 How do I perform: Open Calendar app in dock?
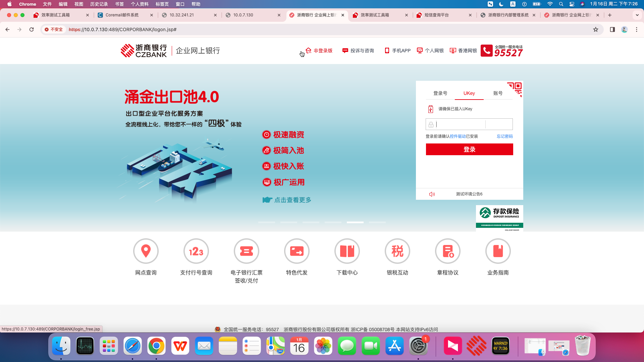click(299, 346)
